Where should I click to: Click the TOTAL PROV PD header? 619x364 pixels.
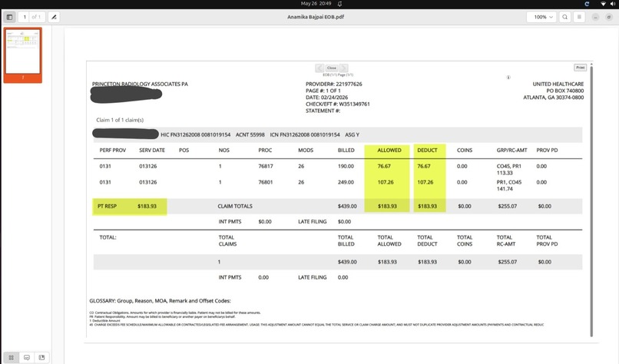pos(547,241)
